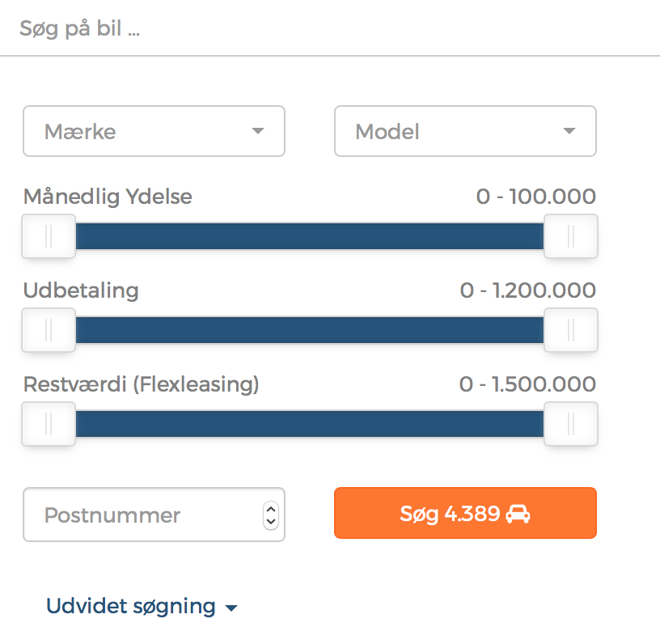The height and width of the screenshot is (644, 660).
Task: Open the Mærke dropdown
Action: pyautogui.click(x=154, y=131)
